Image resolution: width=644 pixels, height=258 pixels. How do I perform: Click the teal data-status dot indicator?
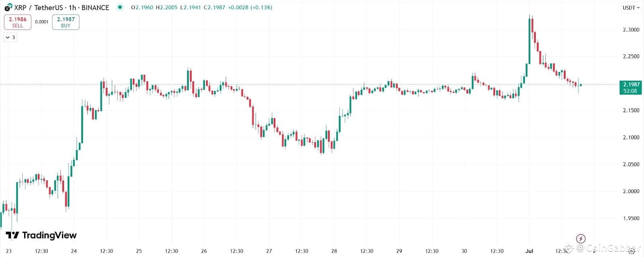(x=119, y=7)
